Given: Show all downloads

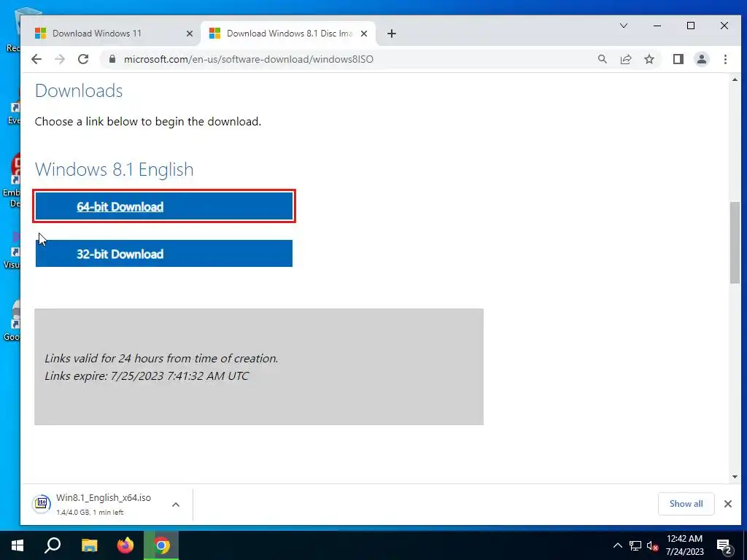Looking at the screenshot, I should [686, 504].
